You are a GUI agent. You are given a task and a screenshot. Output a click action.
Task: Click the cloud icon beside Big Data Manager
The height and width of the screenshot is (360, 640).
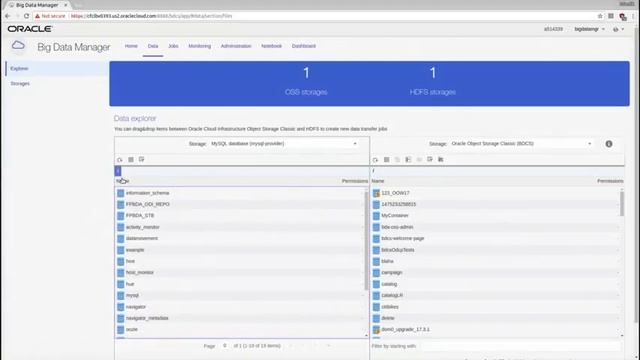[x=18, y=45]
